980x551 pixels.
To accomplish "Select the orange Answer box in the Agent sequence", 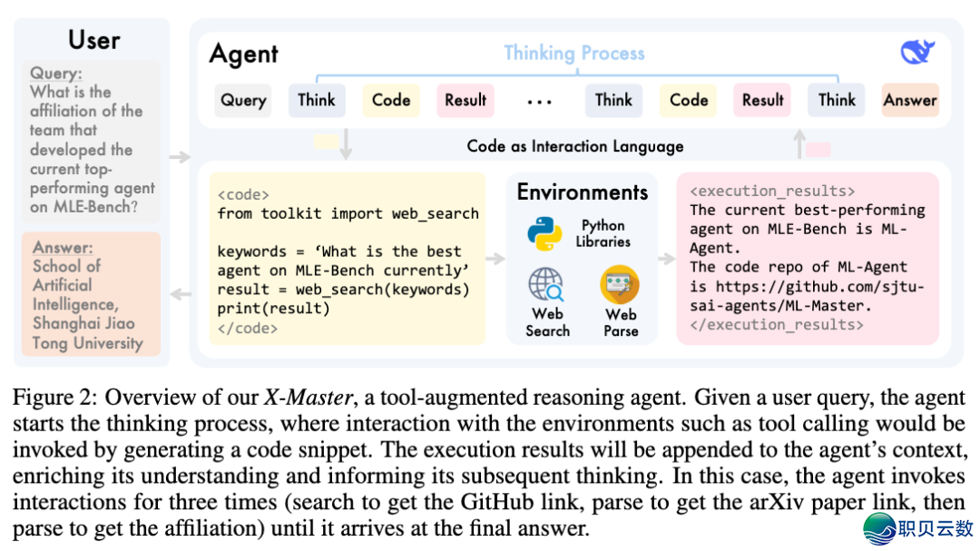I will pos(911,100).
